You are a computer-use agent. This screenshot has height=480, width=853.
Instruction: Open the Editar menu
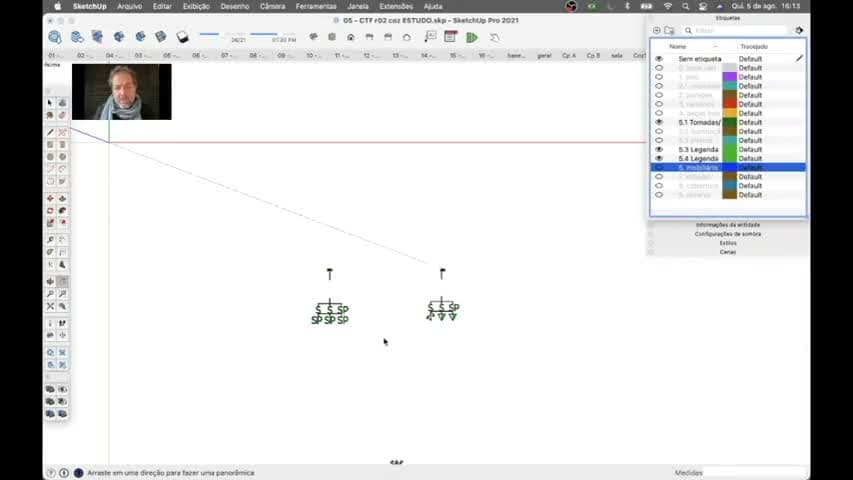162,7
